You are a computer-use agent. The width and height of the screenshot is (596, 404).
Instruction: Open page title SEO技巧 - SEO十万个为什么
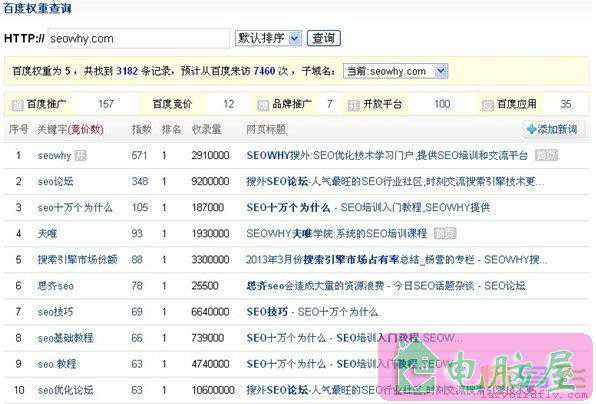pyautogui.click(x=312, y=312)
